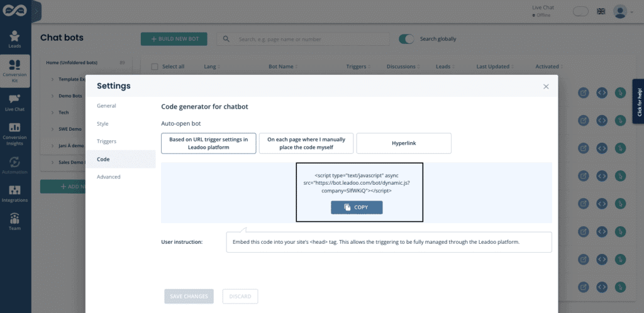Open the user profile dropdown
This screenshot has width=644, height=313.
623,11
